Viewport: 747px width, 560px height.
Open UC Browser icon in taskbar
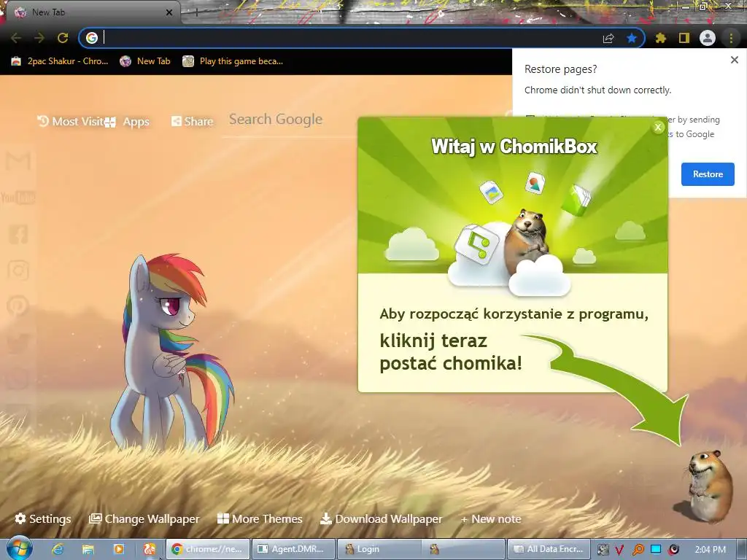click(149, 549)
